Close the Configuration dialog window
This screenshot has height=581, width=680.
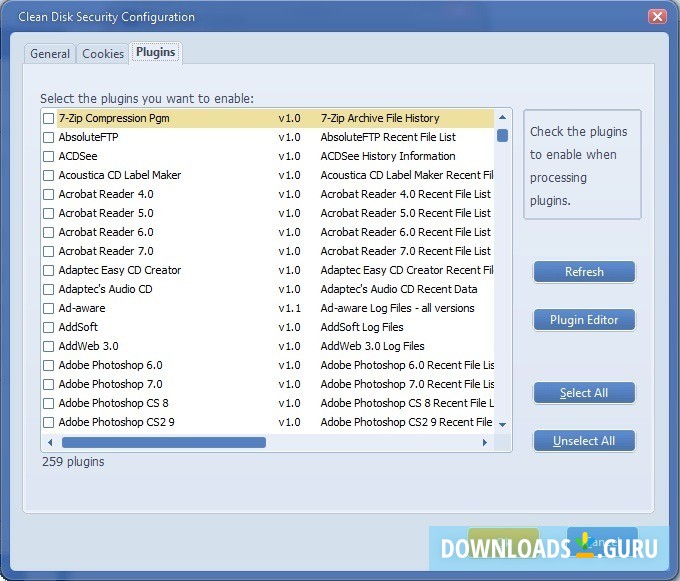657,16
